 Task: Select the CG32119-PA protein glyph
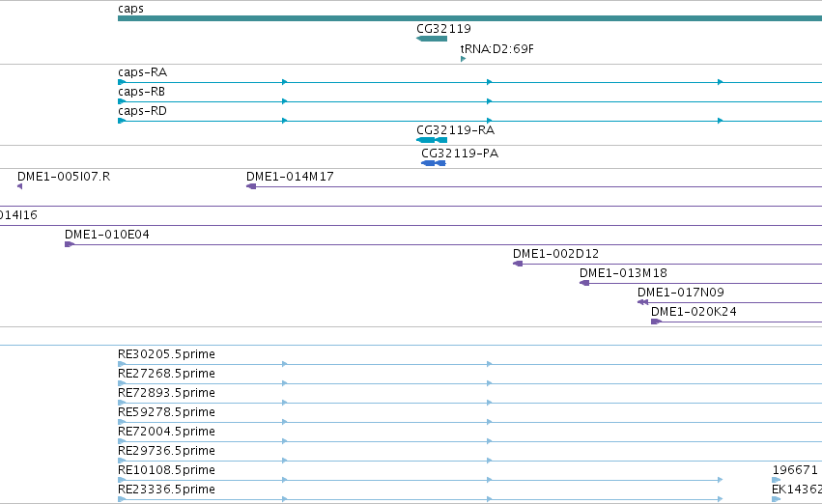[x=434, y=163]
